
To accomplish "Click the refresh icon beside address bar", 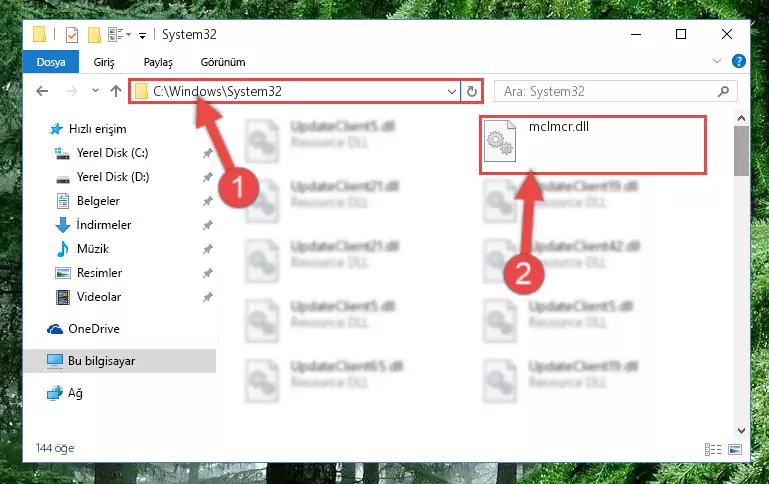I will coord(471,91).
